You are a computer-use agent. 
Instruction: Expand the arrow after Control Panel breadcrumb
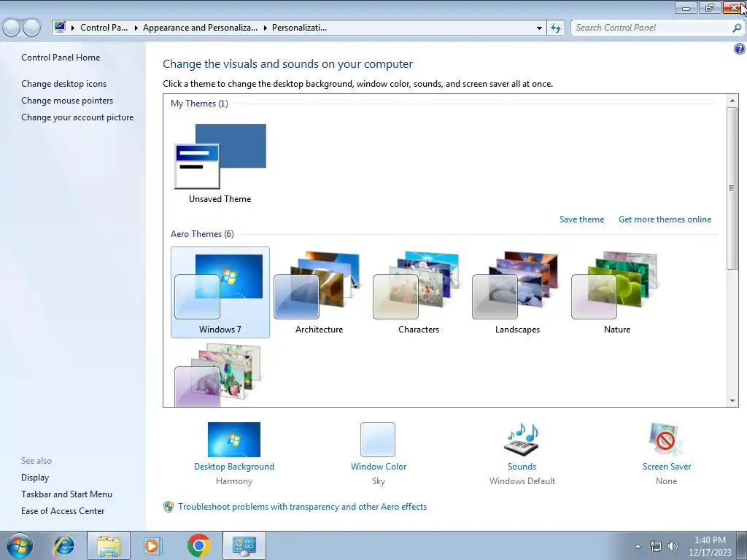136,28
